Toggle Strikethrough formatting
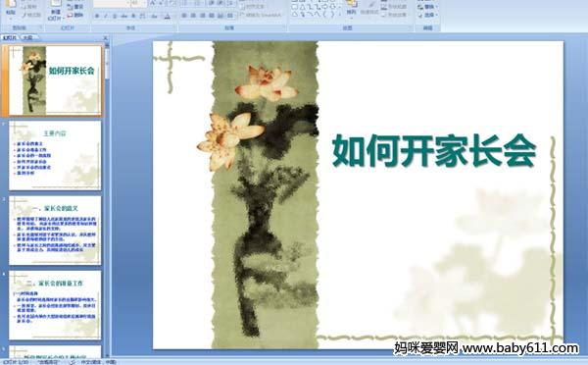The width and height of the screenshot is (588, 365). pos(123,16)
